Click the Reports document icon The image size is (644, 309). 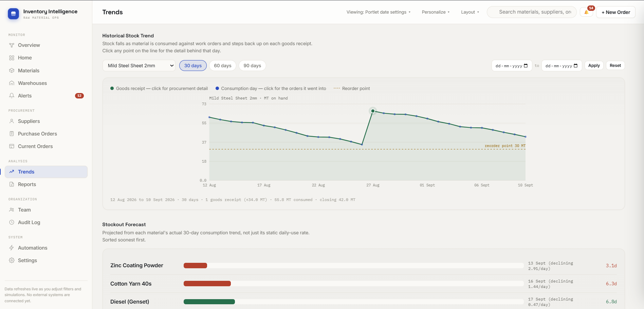(x=12, y=184)
